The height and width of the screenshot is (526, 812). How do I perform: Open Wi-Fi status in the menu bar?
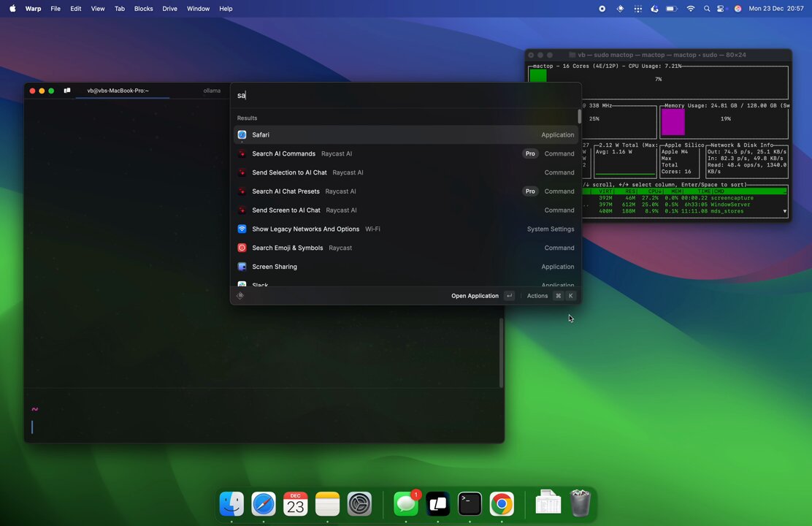(x=690, y=9)
